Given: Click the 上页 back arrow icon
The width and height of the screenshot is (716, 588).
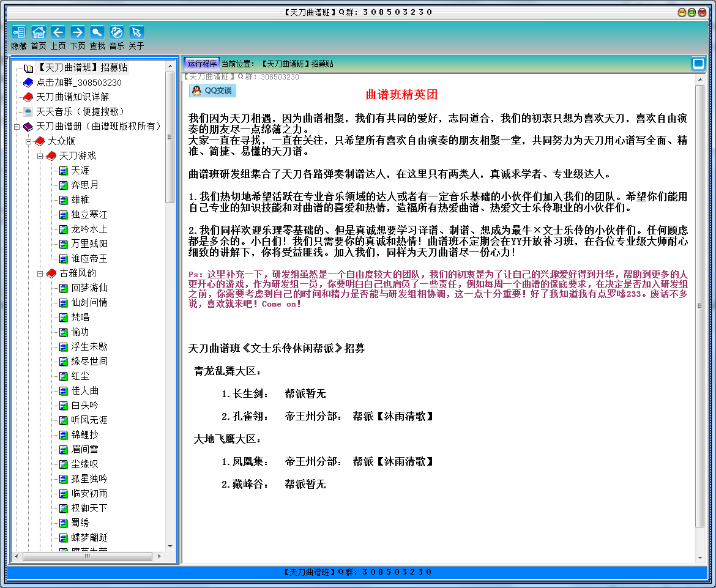Looking at the screenshot, I should pyautogui.click(x=58, y=32).
